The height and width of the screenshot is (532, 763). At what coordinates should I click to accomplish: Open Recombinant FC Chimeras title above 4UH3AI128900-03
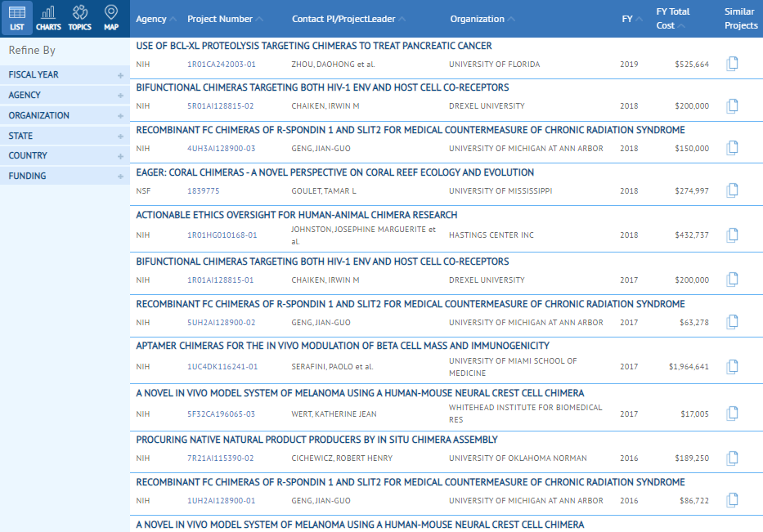pos(411,130)
